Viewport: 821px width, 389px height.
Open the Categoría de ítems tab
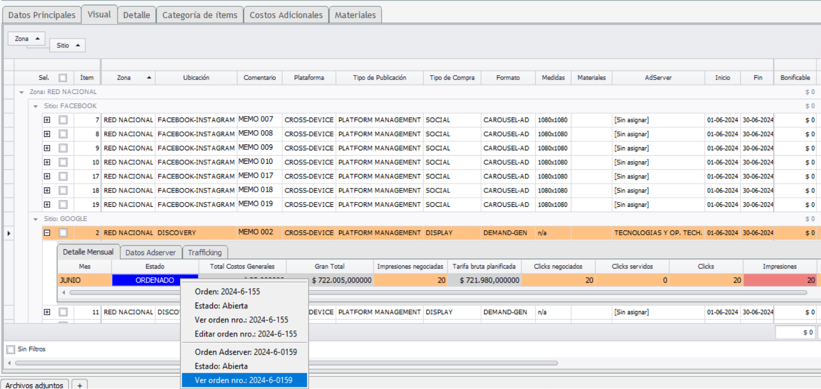point(200,15)
